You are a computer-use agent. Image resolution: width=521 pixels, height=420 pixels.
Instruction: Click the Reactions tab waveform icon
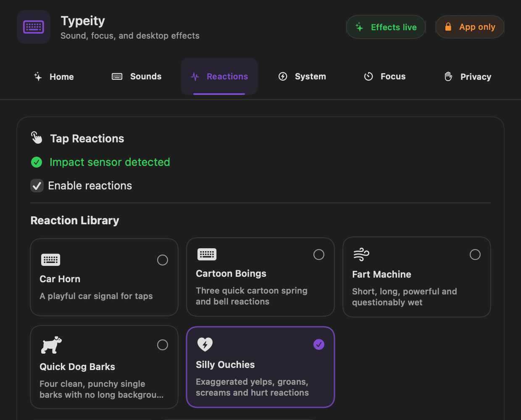pyautogui.click(x=195, y=76)
